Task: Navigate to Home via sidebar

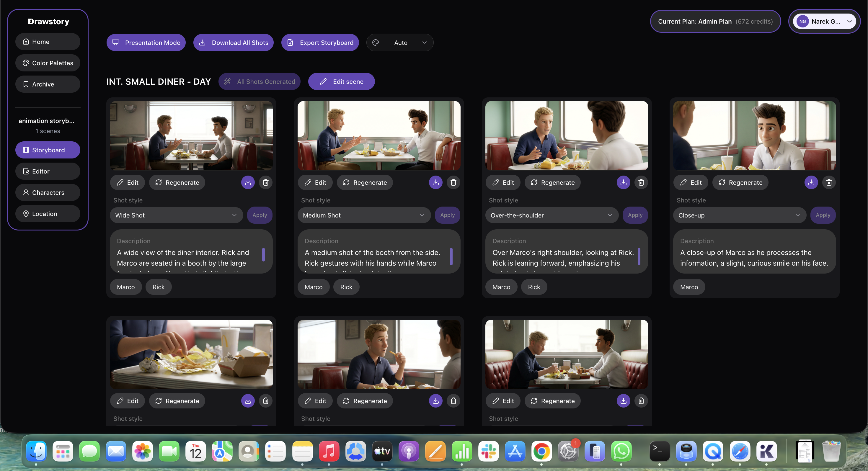Action: point(48,41)
